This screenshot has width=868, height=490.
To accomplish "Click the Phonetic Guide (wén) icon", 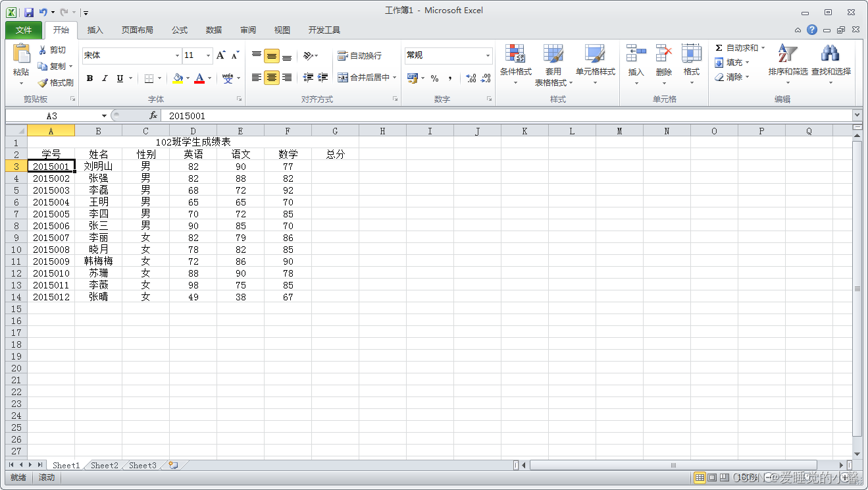I will coord(228,78).
